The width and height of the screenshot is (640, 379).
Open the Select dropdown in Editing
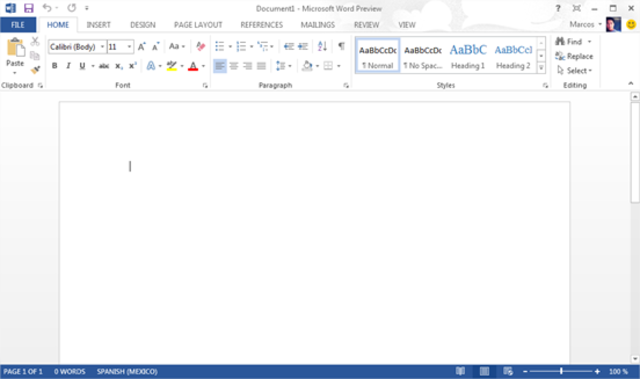pos(575,71)
